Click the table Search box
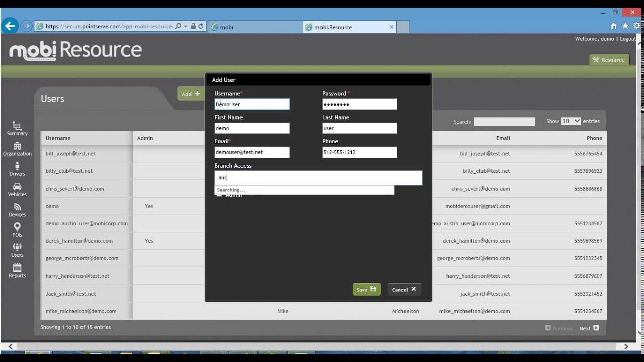This screenshot has width=644, height=362. coord(505,122)
